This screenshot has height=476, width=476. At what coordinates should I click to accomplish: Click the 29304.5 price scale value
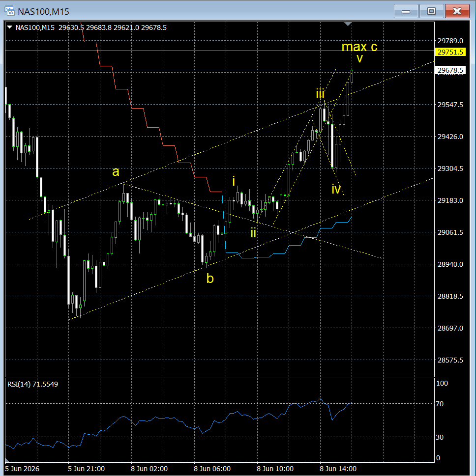coord(450,168)
